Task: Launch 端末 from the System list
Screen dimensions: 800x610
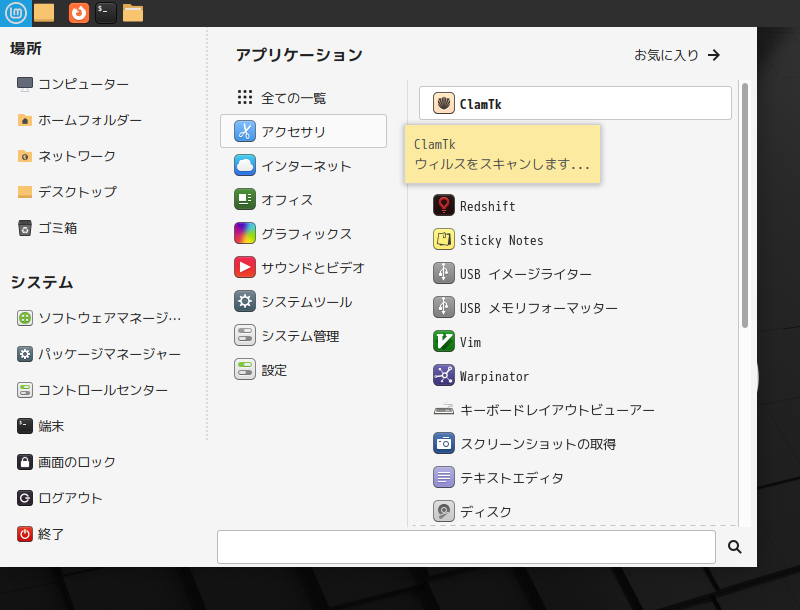Action: point(40,426)
